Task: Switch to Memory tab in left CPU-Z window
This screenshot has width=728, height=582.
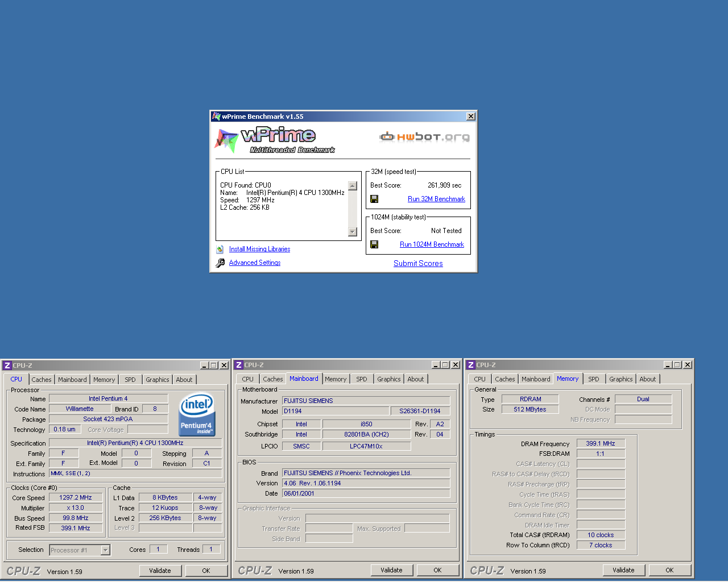Action: 104,380
